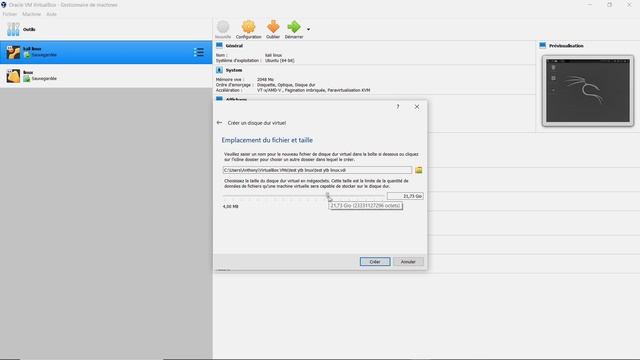Open the kali linux machine options menu icon
Screen dimensions: 640x360
point(199,52)
